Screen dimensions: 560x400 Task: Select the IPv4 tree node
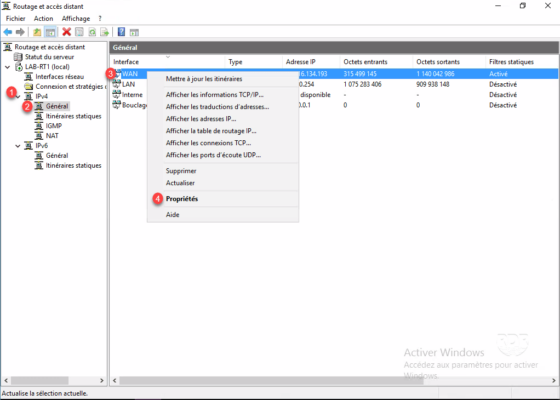coord(41,96)
